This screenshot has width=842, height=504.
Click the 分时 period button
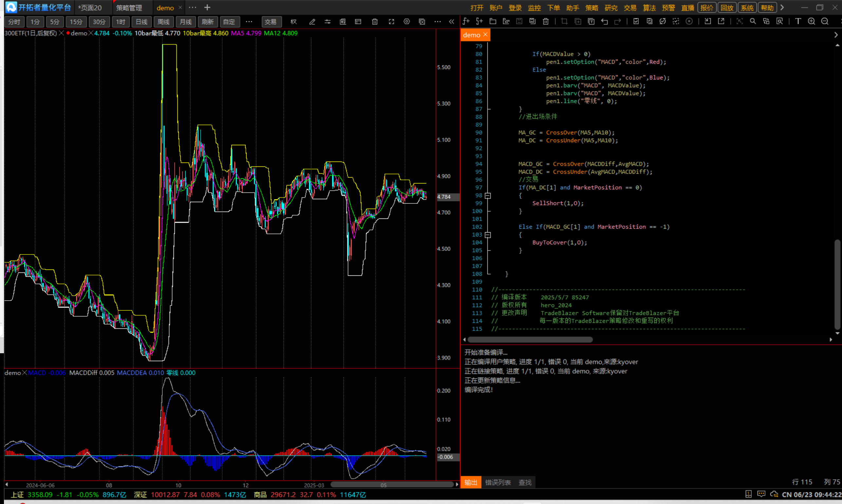pyautogui.click(x=14, y=22)
